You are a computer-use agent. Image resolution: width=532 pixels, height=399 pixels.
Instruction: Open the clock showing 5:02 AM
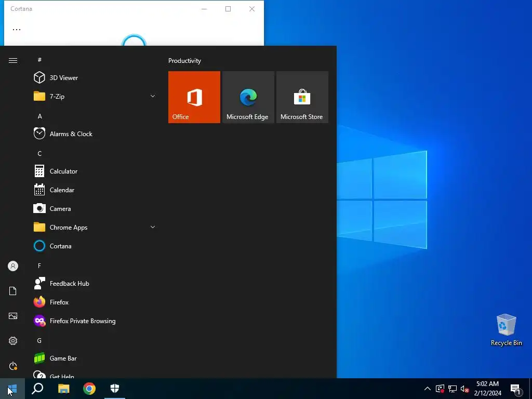click(487, 389)
